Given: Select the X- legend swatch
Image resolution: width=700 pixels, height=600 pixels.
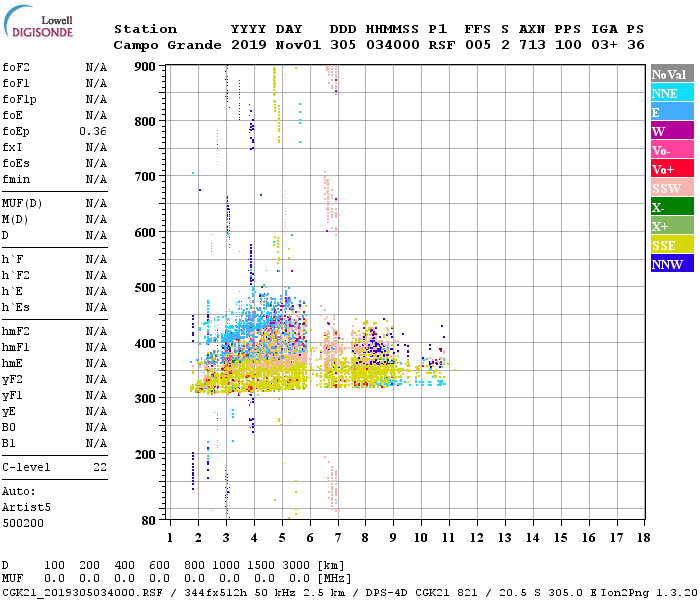Looking at the screenshot, I should coord(672,207).
